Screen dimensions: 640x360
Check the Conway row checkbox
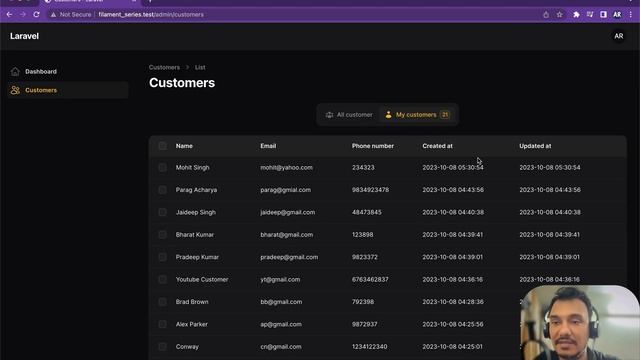coord(162,347)
